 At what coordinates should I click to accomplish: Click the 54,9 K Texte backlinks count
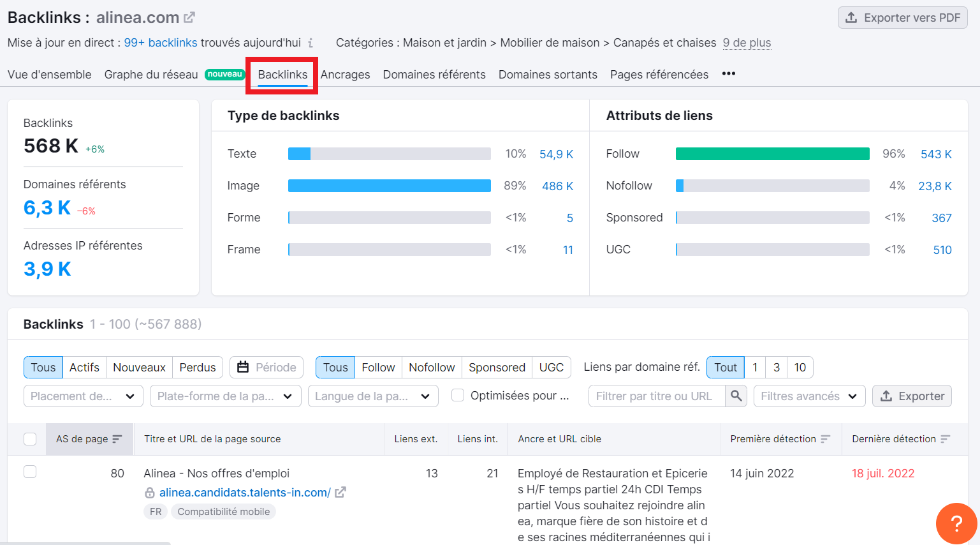(556, 154)
